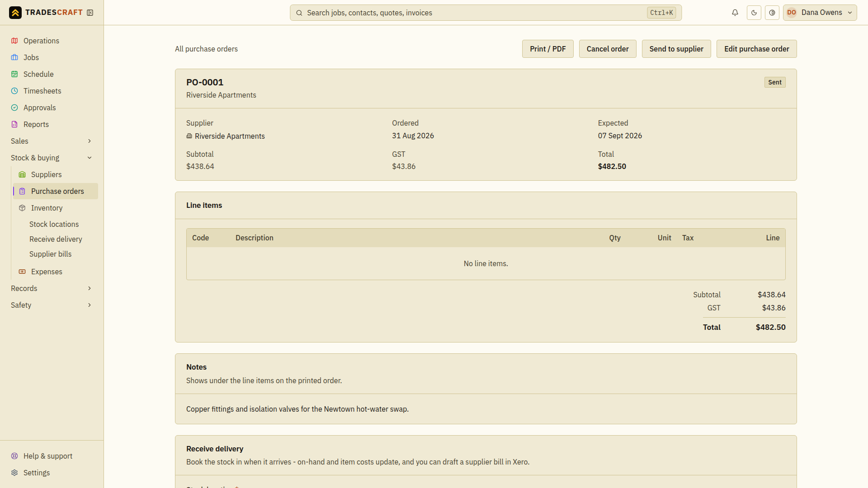Screen dimensions: 868x488
Task: Click the expected date 07 Sept 2026
Action: click(x=620, y=136)
